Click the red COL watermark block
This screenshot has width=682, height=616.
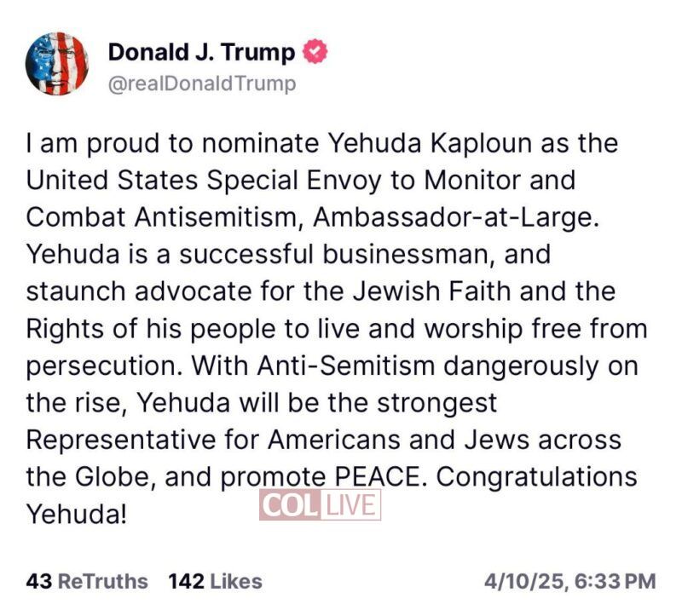tap(291, 505)
